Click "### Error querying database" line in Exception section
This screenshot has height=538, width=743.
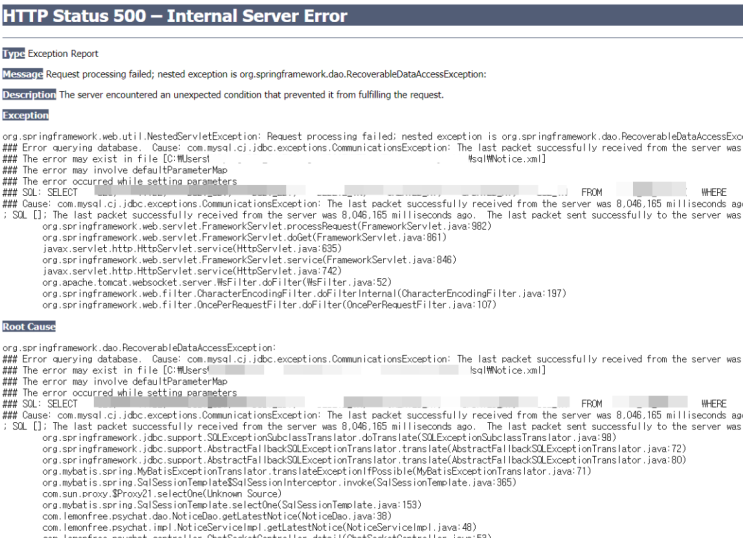[372, 148]
